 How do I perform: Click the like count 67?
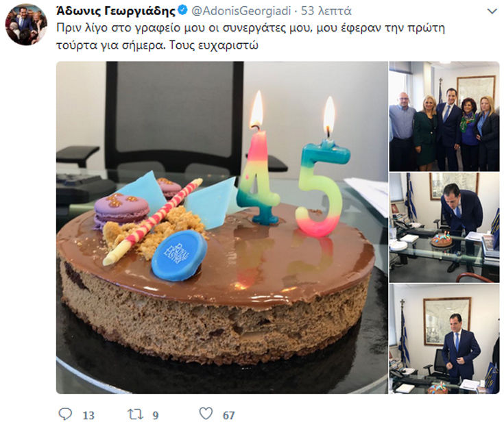(228, 415)
